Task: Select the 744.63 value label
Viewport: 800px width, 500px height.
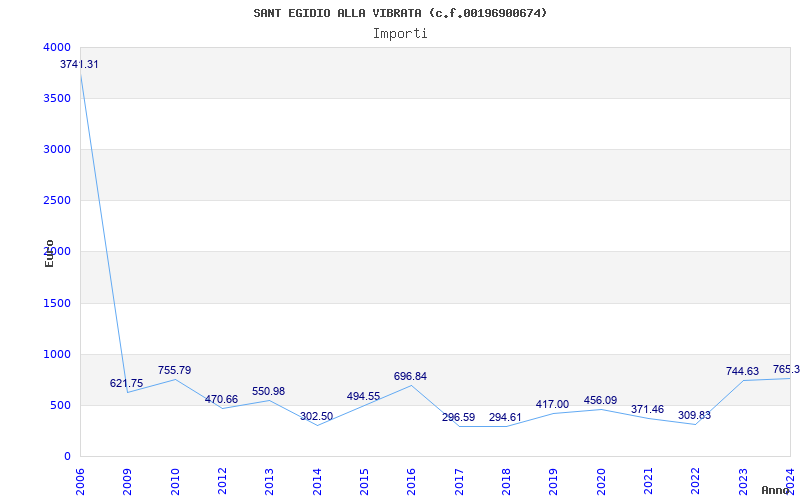Action: pos(742,371)
